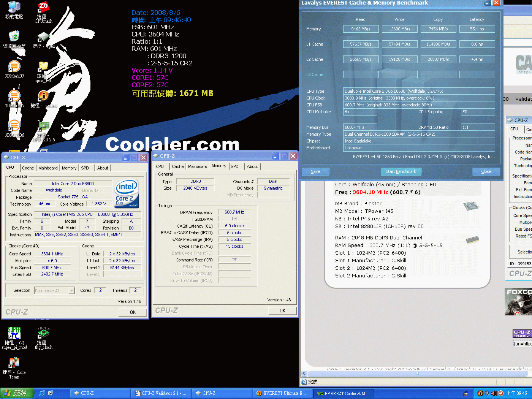Click the Internet Explorer quick launch icon
Screen dimensions: 532x399
coord(42,393)
